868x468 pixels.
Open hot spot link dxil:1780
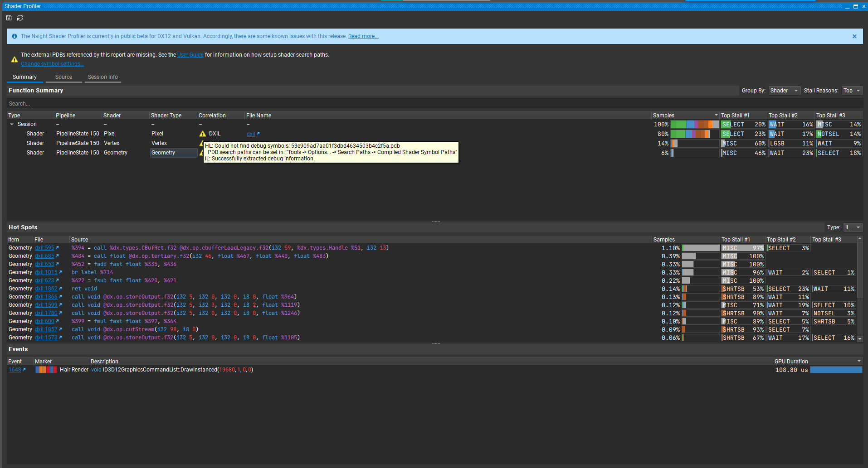coord(46,313)
